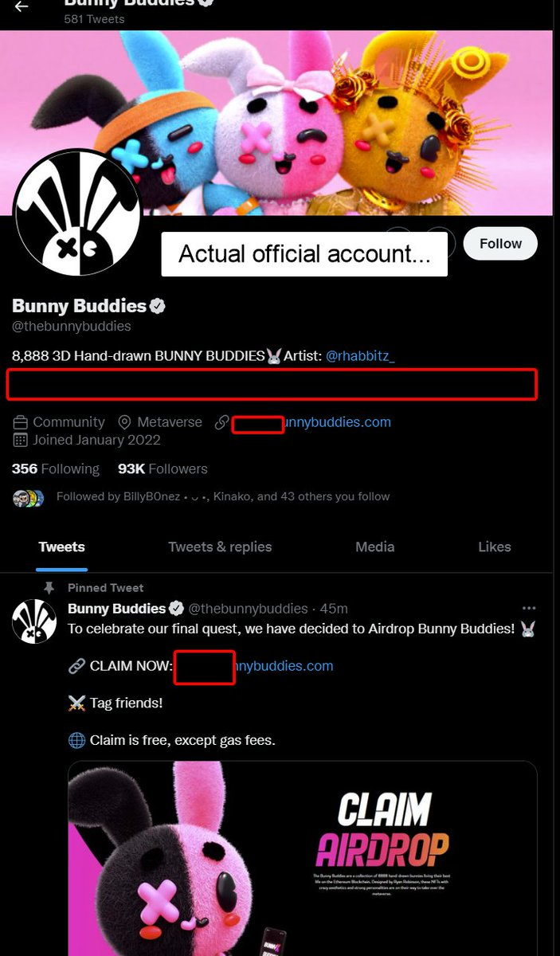Open the three-dot menu on the pinned tweet
The height and width of the screenshot is (956, 560).
[x=528, y=609]
